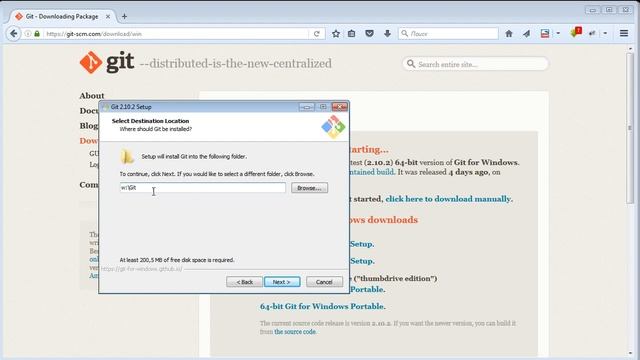640x360 pixels.
Task: Click the paper plane send icon
Action: coord(527,34)
